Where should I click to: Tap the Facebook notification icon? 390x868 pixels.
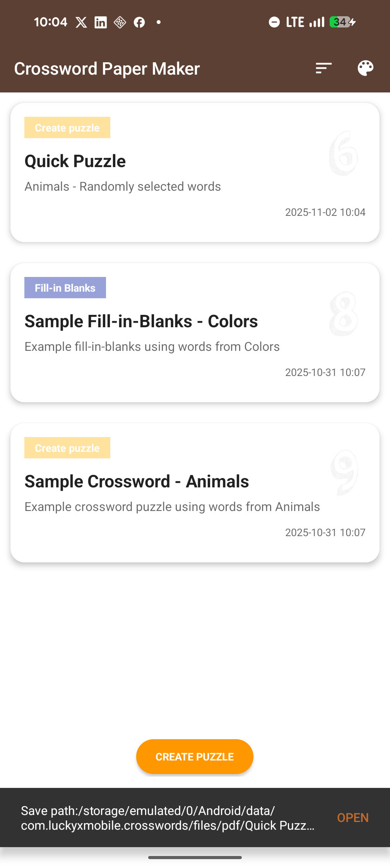(139, 22)
